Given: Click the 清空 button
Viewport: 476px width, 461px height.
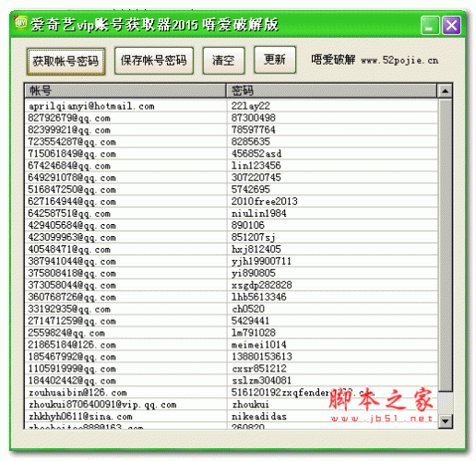Looking at the screenshot, I should coord(223,61).
